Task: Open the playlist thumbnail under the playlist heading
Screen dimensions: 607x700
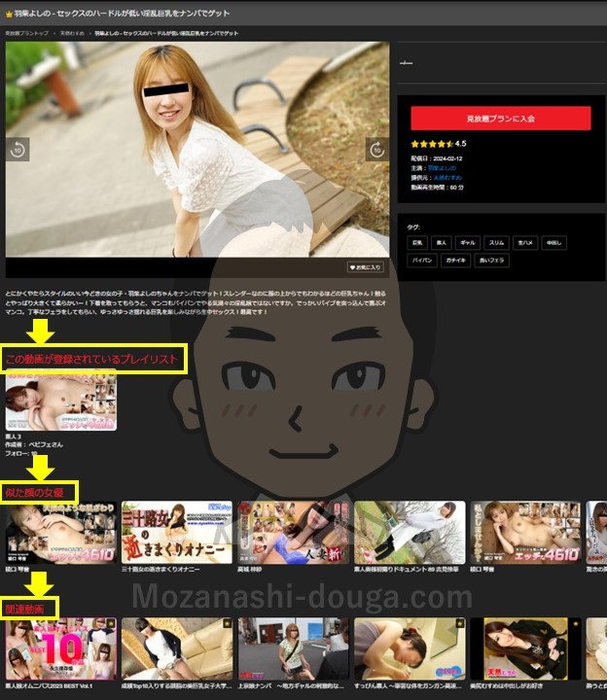Action: coord(60,402)
